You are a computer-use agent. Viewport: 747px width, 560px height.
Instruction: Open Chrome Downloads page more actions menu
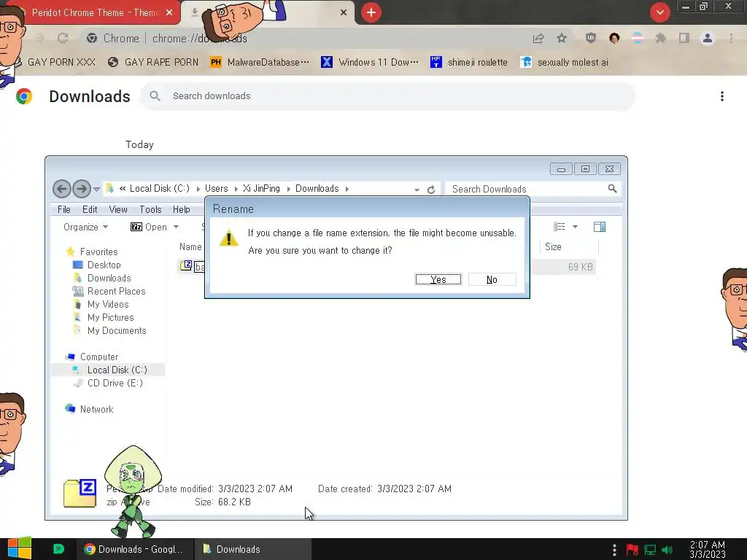tap(722, 96)
